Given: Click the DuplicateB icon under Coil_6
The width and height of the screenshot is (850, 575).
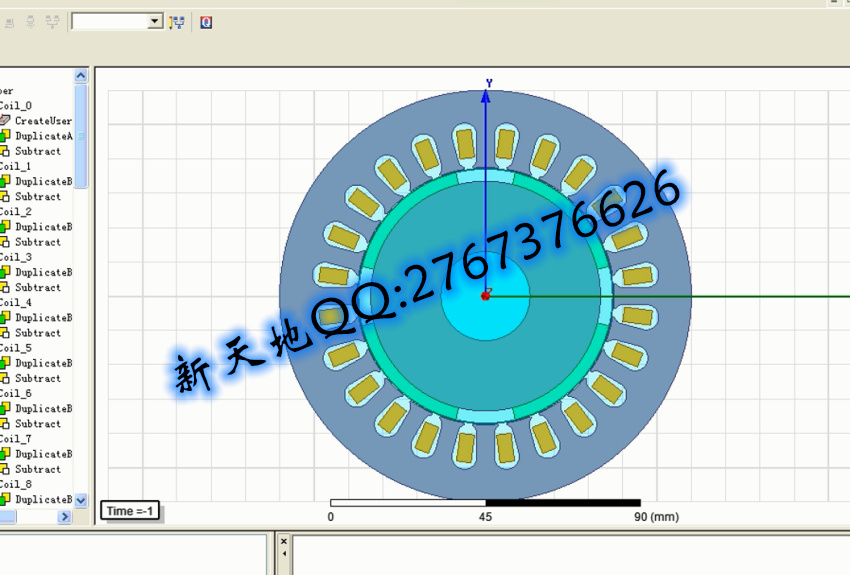Looking at the screenshot, I should tap(5, 408).
